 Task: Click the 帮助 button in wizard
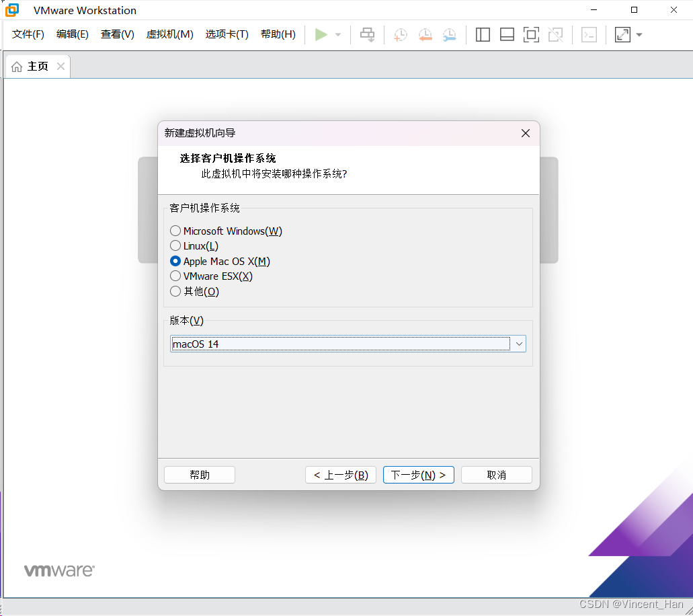200,475
